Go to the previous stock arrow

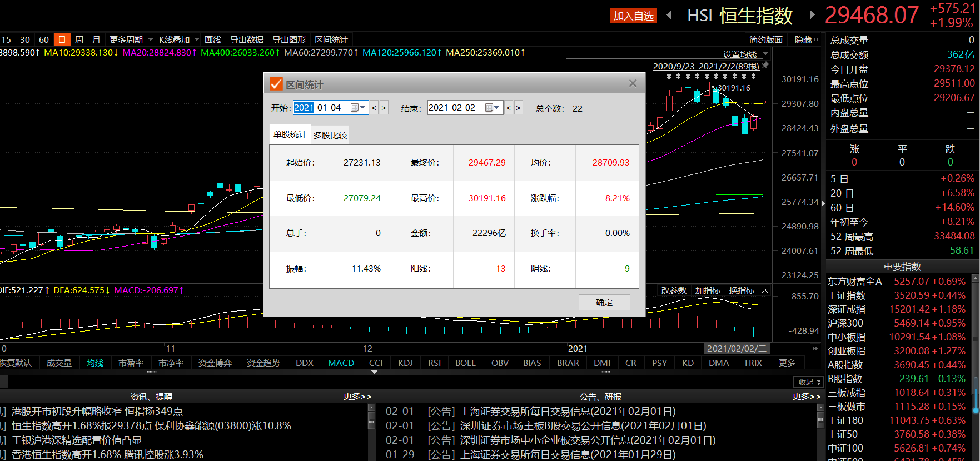(x=669, y=15)
